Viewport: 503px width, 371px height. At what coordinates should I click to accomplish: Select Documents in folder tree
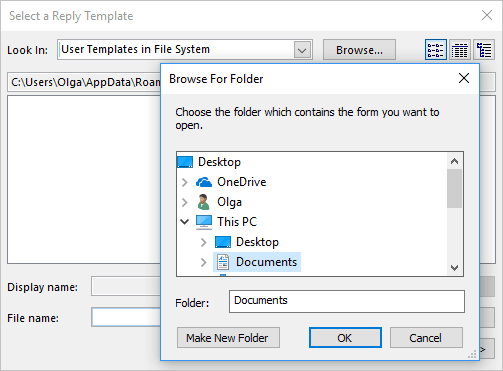(x=266, y=262)
